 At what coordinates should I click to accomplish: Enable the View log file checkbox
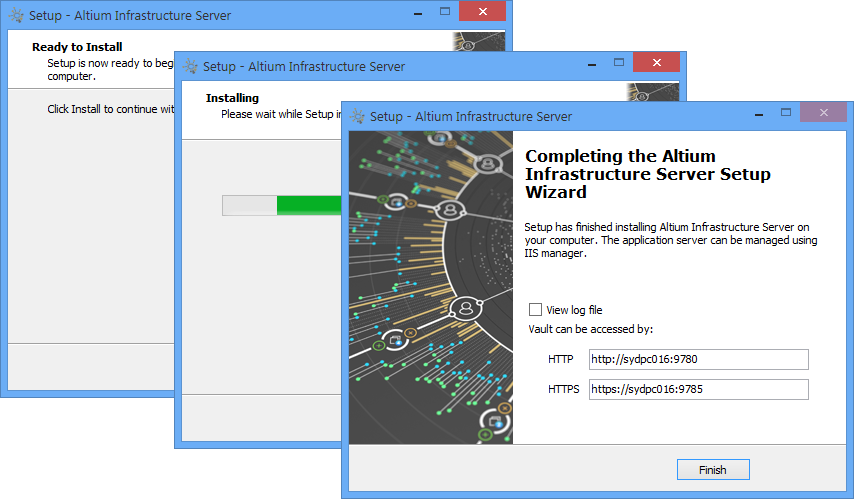pos(536,310)
